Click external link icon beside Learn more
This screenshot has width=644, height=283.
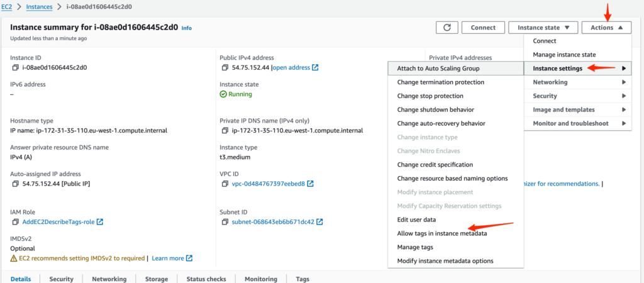point(189,258)
